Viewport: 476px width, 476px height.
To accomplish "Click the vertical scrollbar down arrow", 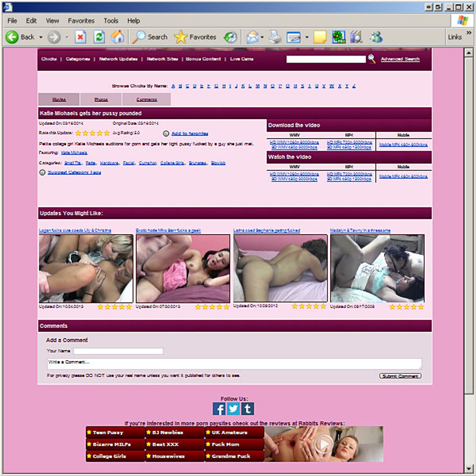I will click(469, 468).
